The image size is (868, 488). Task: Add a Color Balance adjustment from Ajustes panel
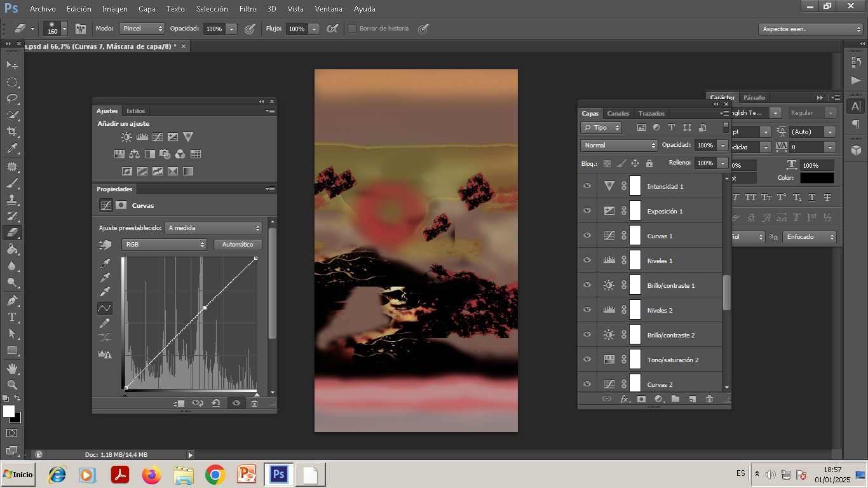pyautogui.click(x=135, y=154)
